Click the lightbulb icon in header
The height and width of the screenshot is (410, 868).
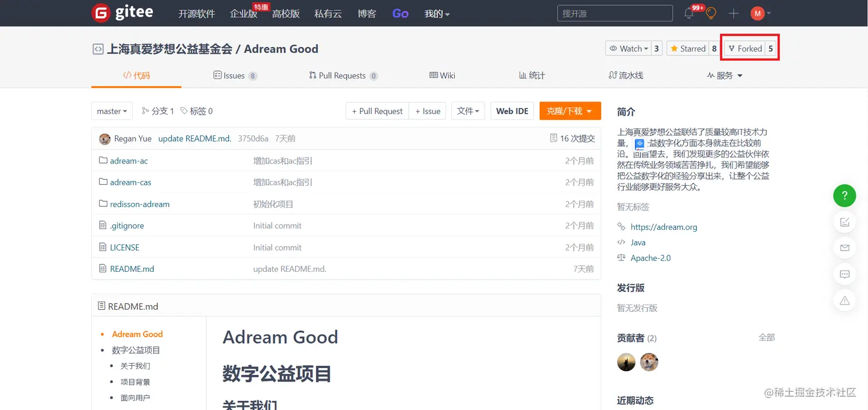tap(711, 13)
